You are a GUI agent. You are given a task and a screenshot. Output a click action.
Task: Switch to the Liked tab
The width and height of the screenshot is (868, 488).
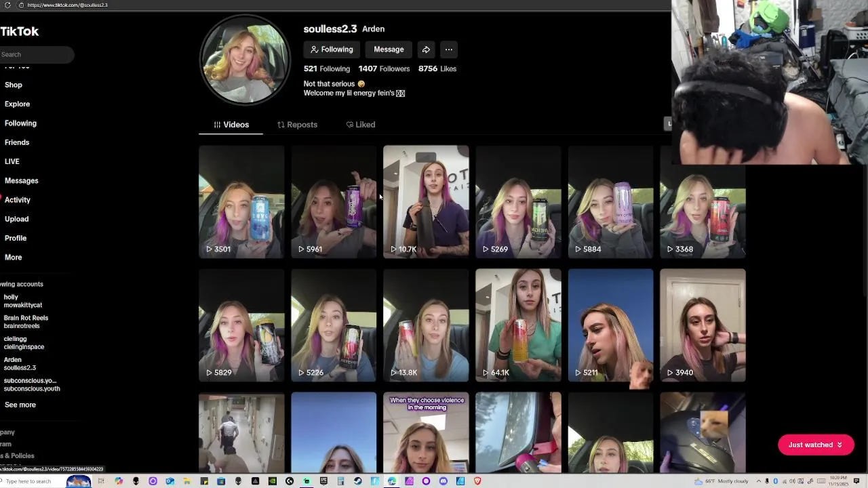click(x=360, y=125)
